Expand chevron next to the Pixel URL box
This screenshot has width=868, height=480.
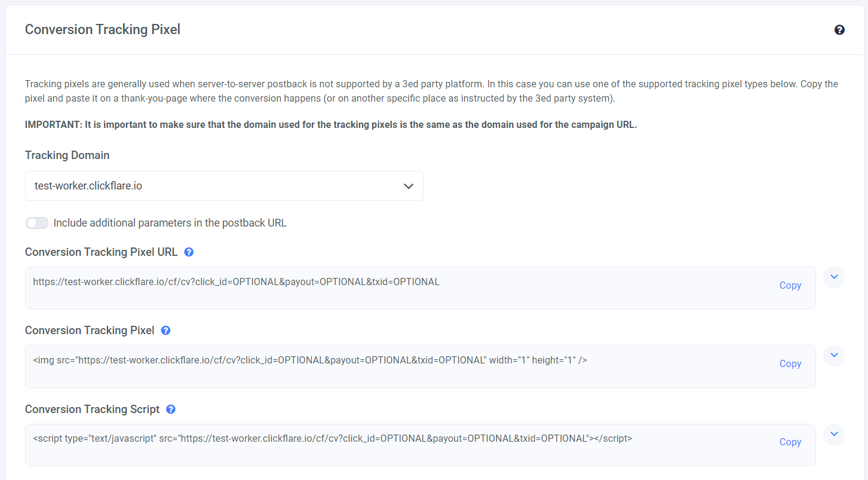(834, 277)
